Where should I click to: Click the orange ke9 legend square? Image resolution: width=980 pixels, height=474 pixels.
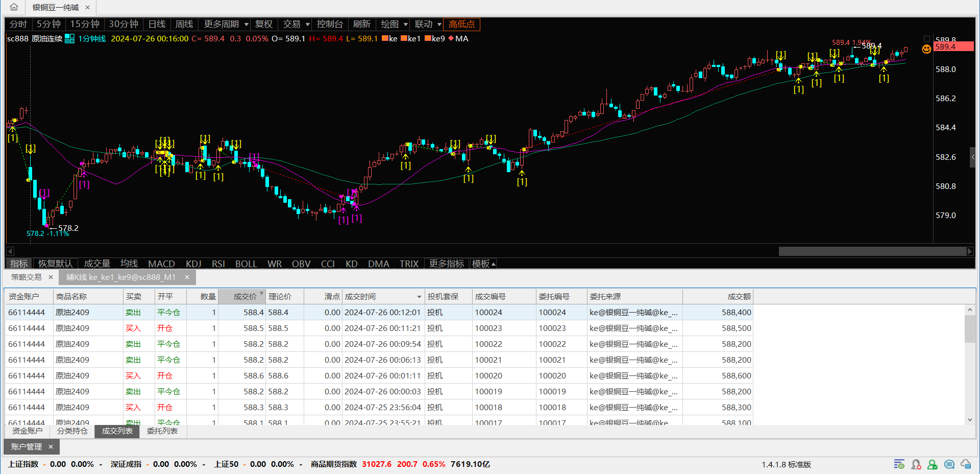pyautogui.click(x=428, y=38)
